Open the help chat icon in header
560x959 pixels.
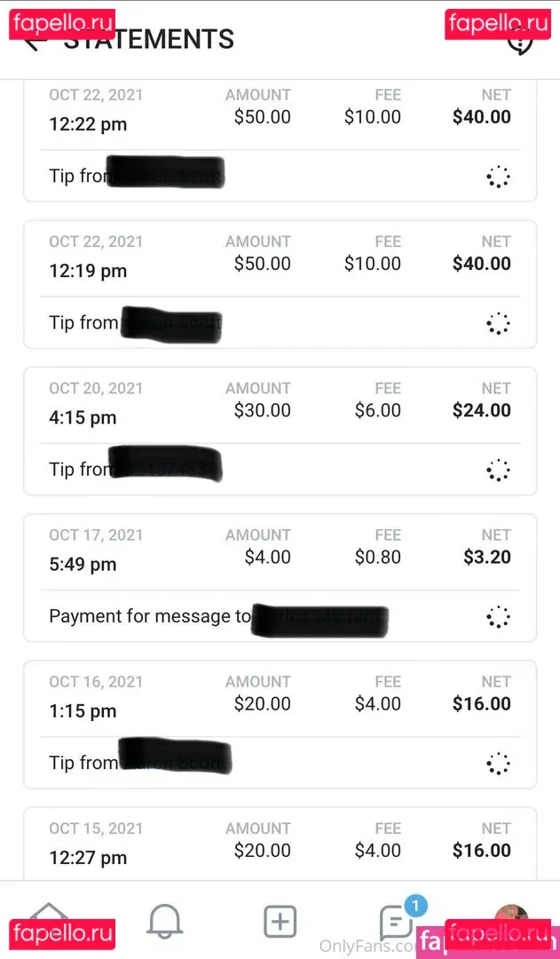520,40
